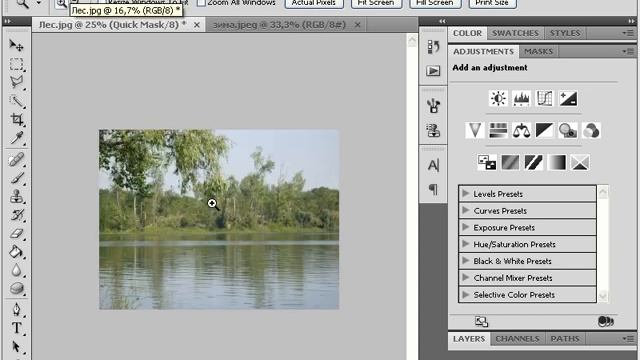Select the Polygonal Lasso tool
Screen dimensions: 640x360
(16, 82)
